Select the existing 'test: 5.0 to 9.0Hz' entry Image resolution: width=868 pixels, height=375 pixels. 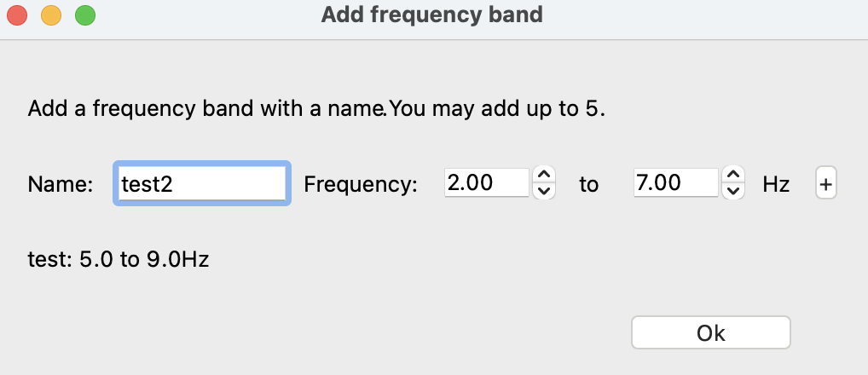pos(119,258)
